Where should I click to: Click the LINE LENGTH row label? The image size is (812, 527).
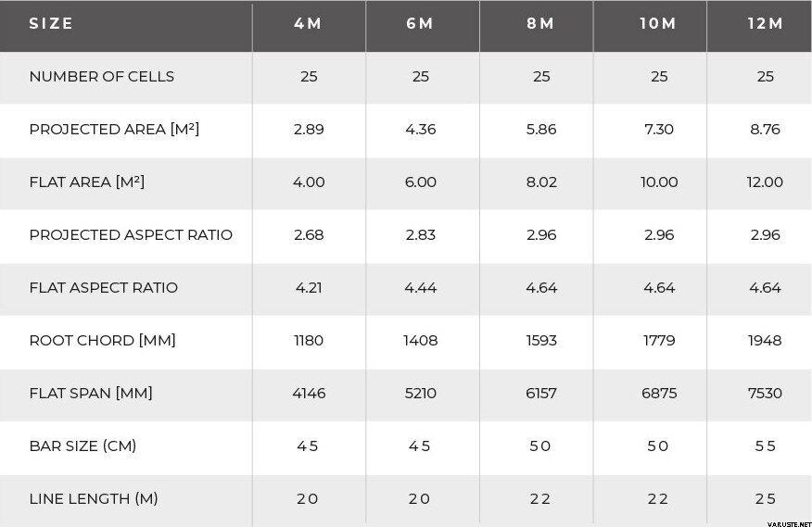[x=94, y=499]
